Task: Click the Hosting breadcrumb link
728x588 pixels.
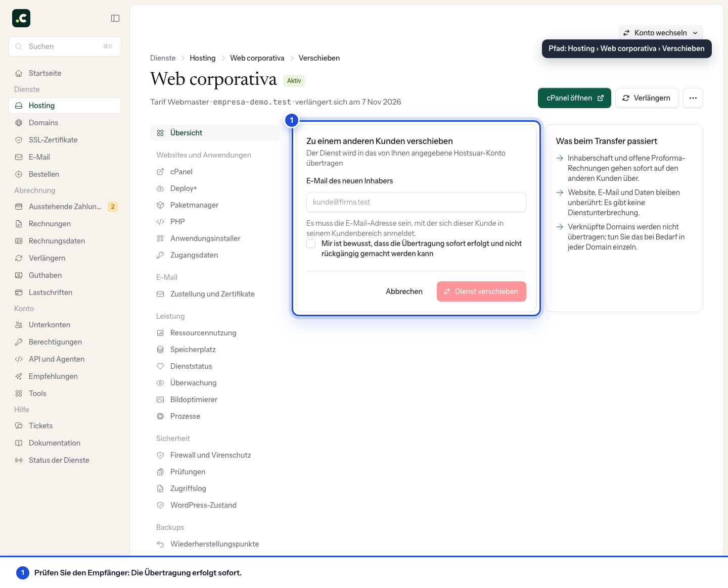Action: (203, 58)
